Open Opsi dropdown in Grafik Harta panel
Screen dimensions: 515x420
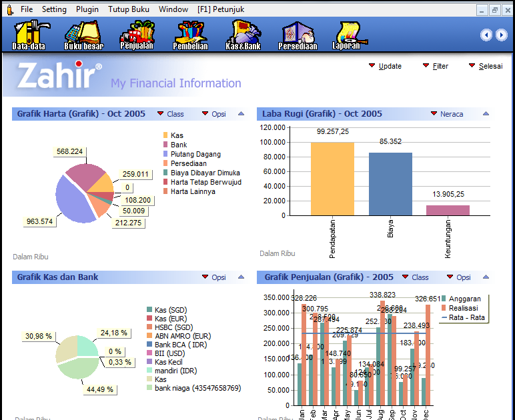pyautogui.click(x=214, y=114)
